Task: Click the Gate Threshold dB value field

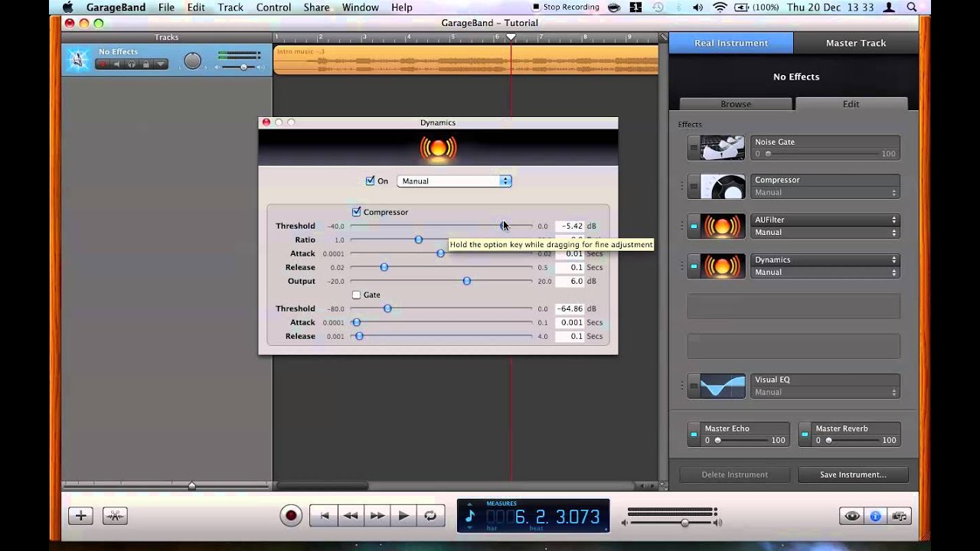Action: click(x=570, y=309)
